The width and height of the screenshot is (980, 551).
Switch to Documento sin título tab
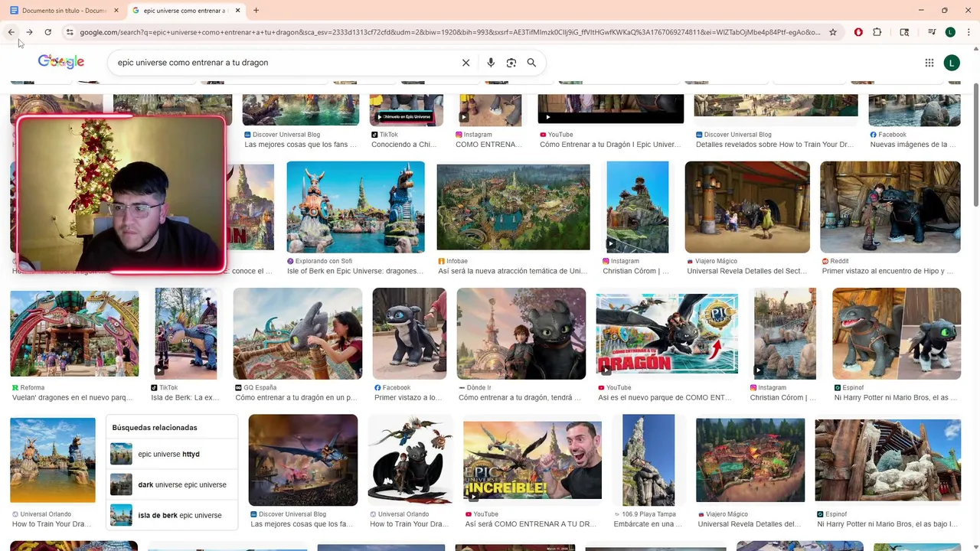64,11
